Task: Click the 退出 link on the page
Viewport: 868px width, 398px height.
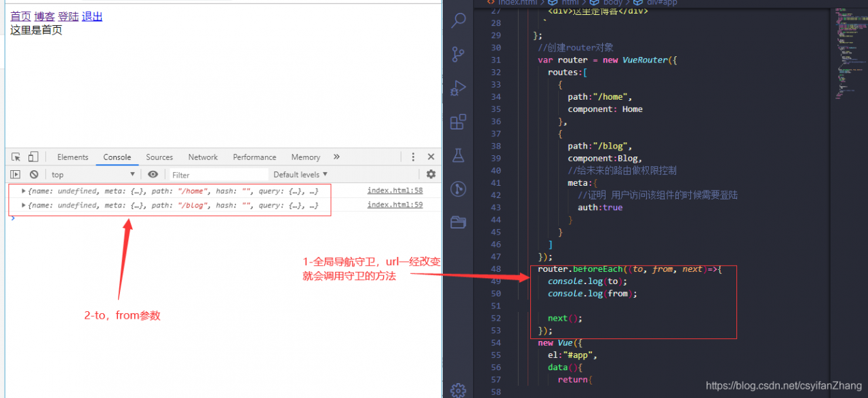Action: pyautogui.click(x=92, y=16)
